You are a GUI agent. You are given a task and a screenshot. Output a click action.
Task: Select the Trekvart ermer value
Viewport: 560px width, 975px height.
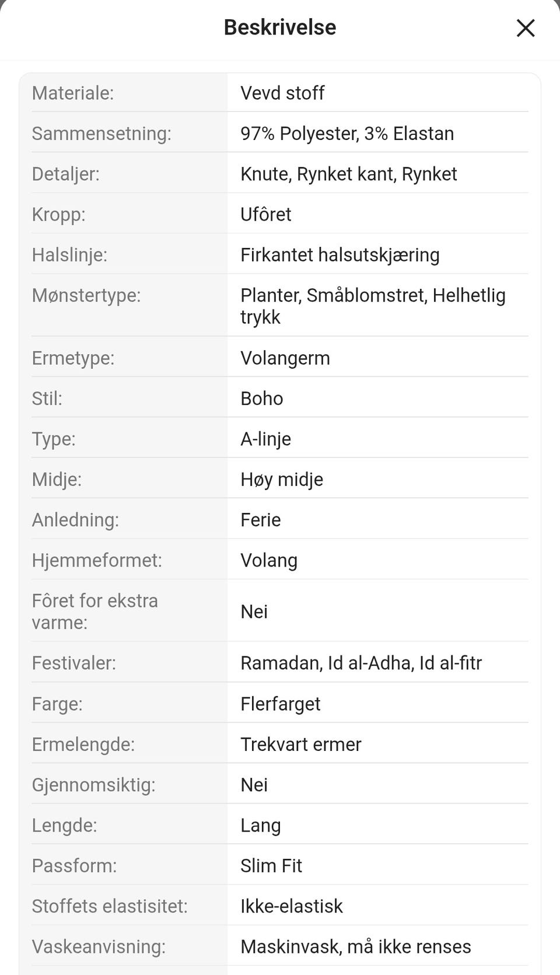301,745
